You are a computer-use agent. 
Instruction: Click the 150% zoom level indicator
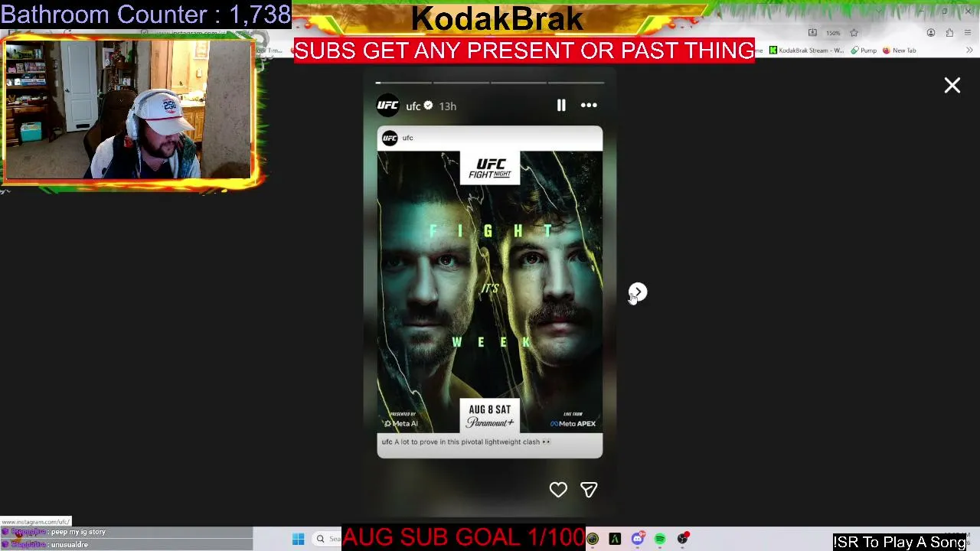pos(833,33)
